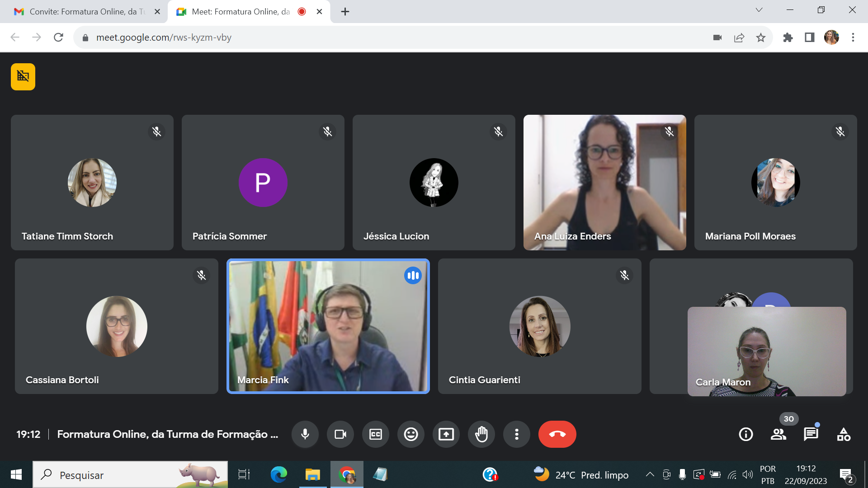Expand Chrome tab search chevron

[759, 10]
